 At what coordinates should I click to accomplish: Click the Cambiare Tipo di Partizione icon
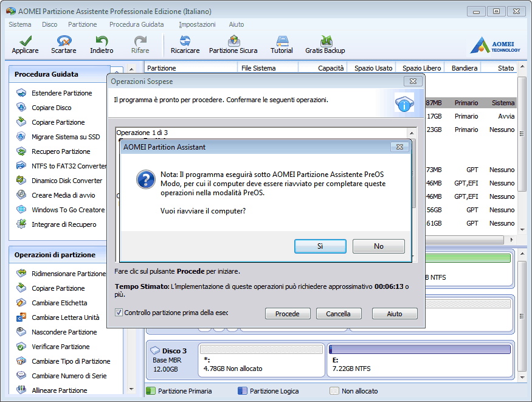(x=21, y=361)
